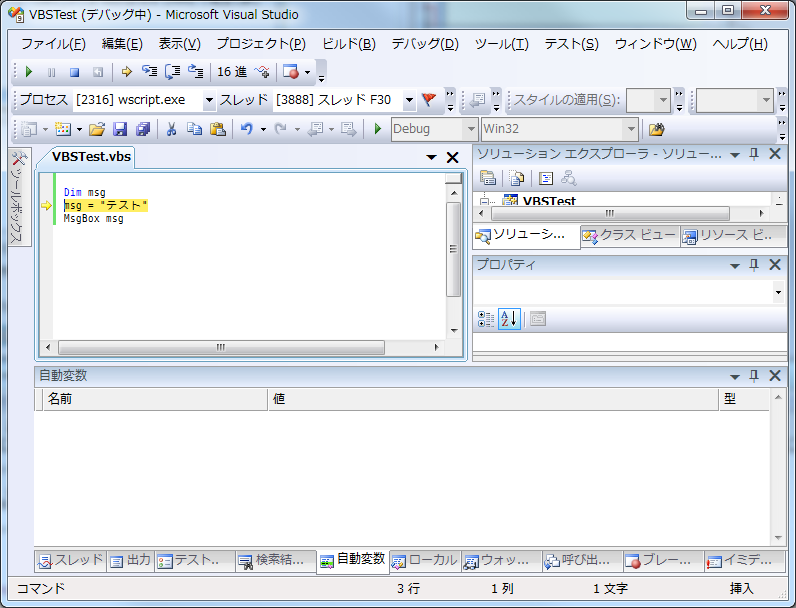The image size is (796, 608).
Task: Toggle Categorized view in Properties
Action: [486, 319]
